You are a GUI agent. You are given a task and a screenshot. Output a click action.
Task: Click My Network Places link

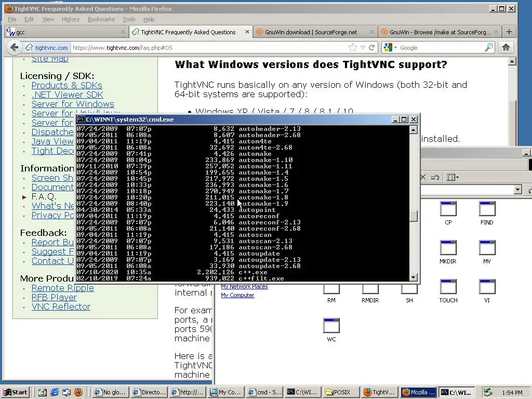point(244,286)
